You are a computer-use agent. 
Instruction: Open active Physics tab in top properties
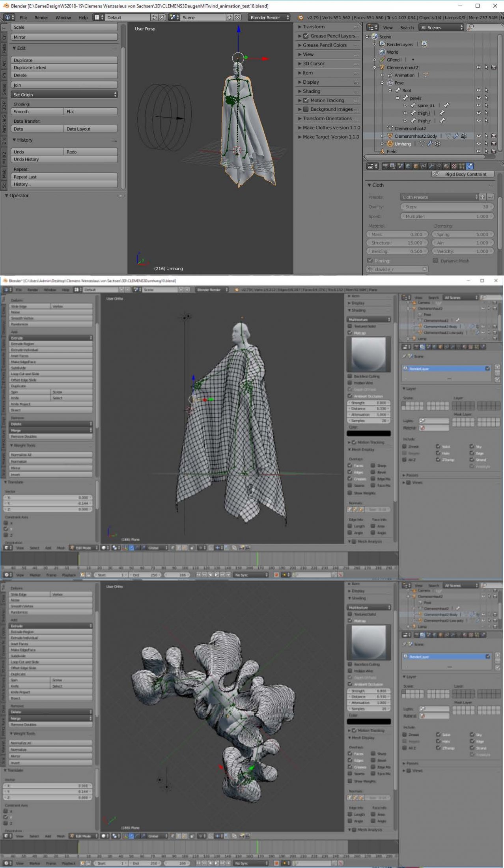click(x=469, y=166)
